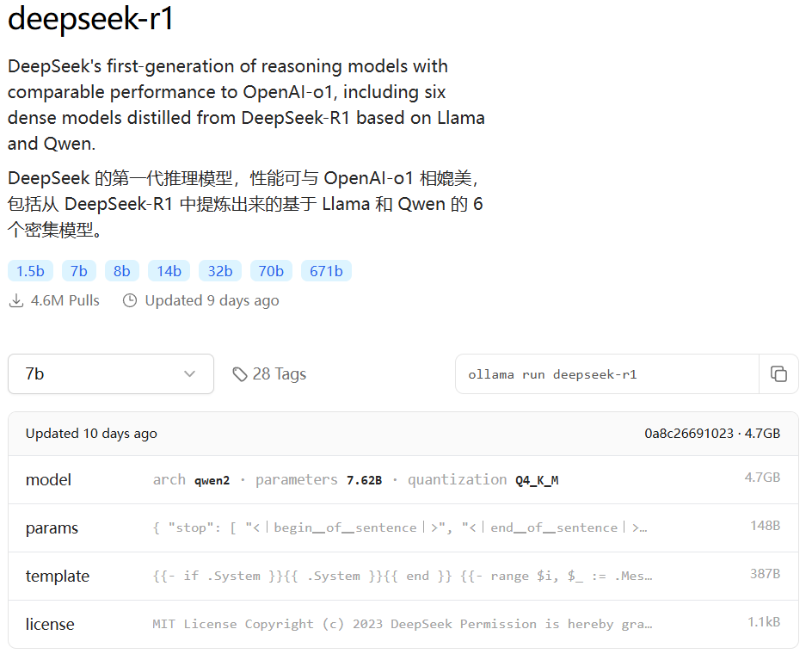Click the 0a8c26691023 digest hash

(x=689, y=434)
